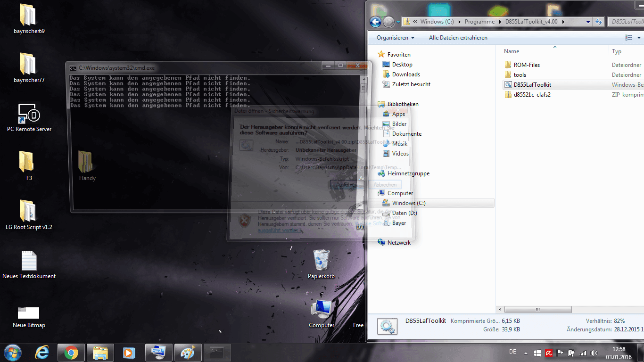Click the Avira antivirus tray icon
The image size is (644, 362).
[549, 353]
